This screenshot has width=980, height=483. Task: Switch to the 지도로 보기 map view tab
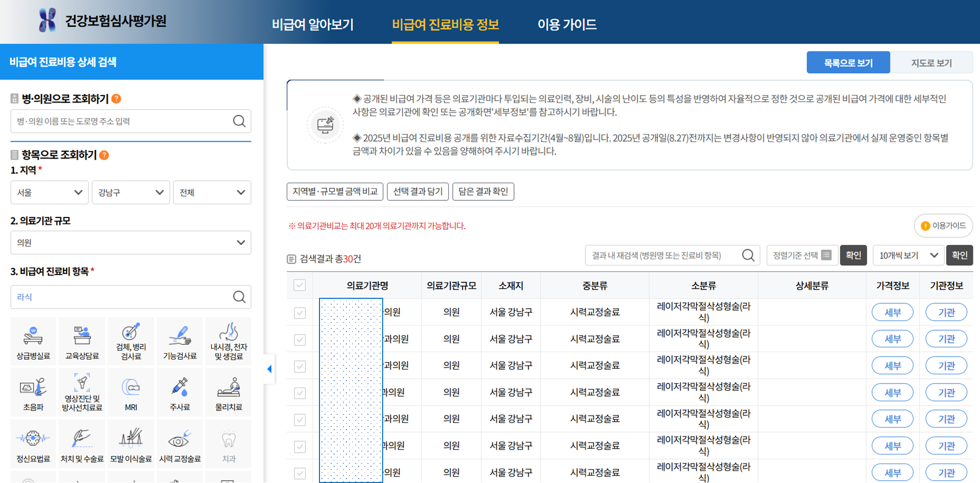pyautogui.click(x=931, y=62)
